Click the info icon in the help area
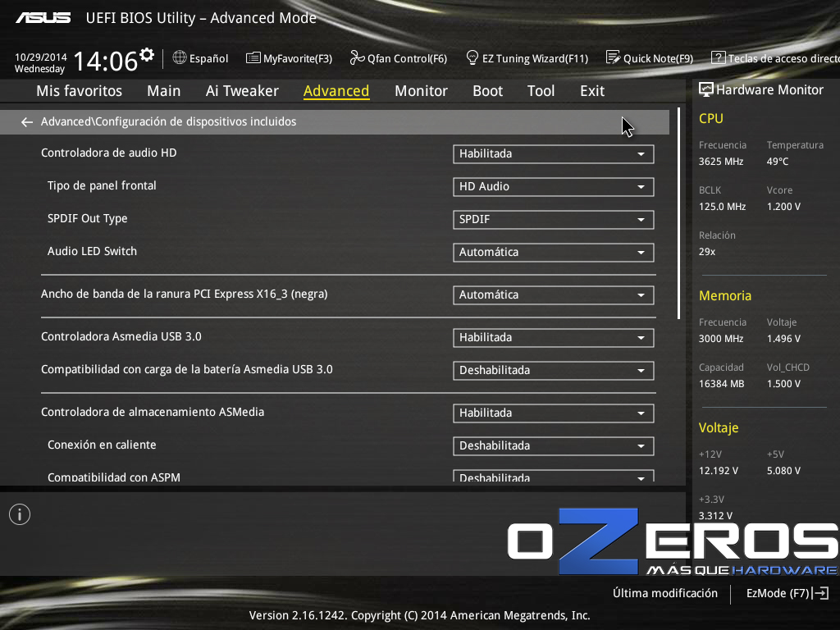The width and height of the screenshot is (840, 630). click(20, 514)
